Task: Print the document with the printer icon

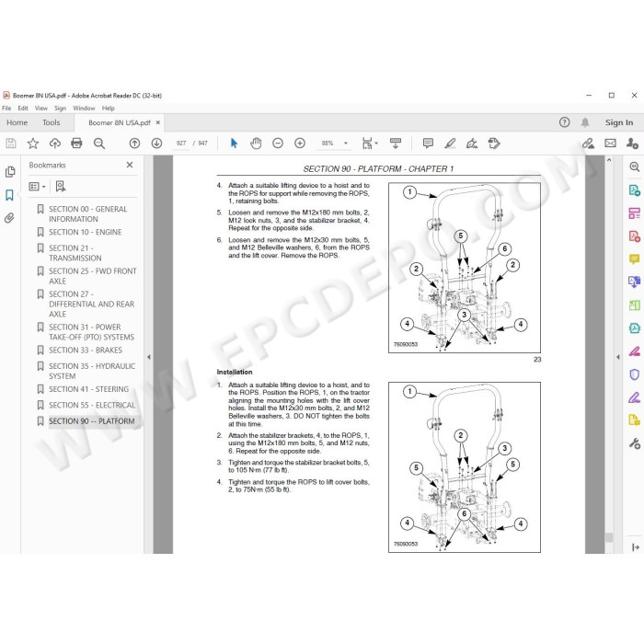Action: (x=76, y=144)
